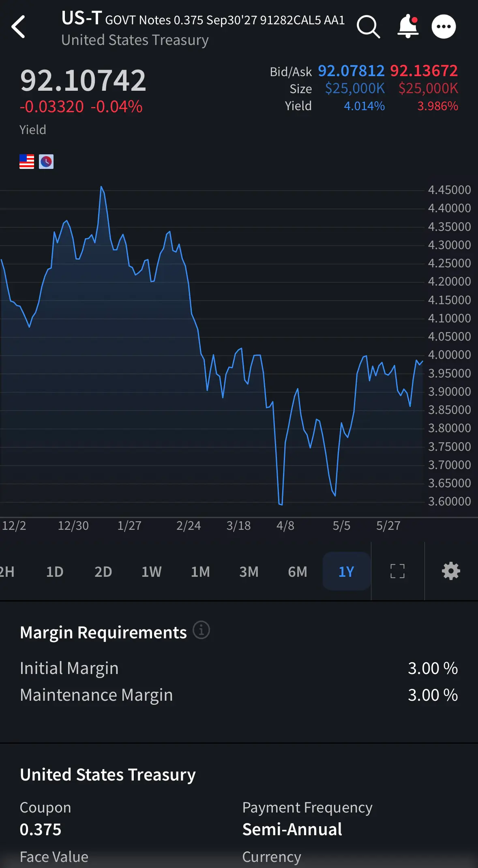Select the 2D chart period
Image resolution: width=478 pixels, height=868 pixels.
[x=103, y=572]
